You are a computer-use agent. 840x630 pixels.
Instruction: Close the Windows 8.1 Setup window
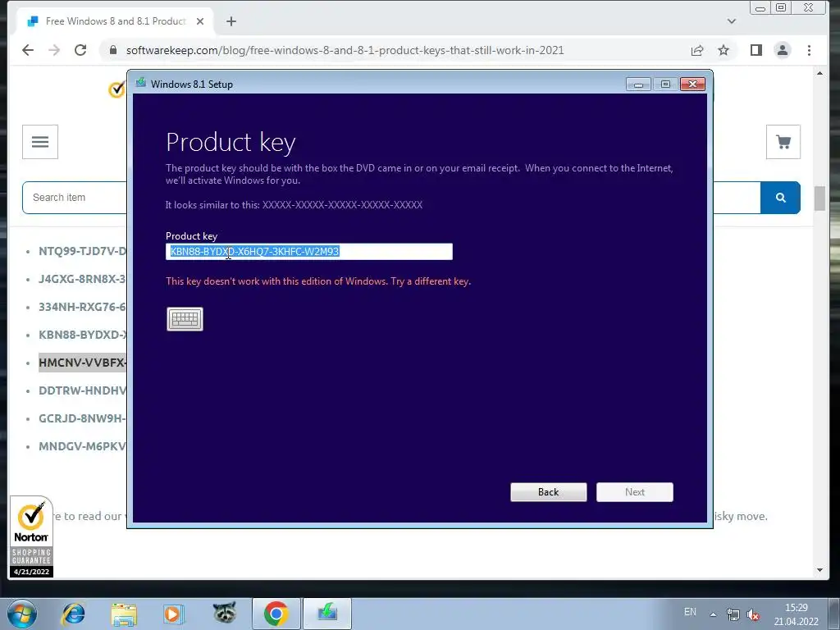692,84
